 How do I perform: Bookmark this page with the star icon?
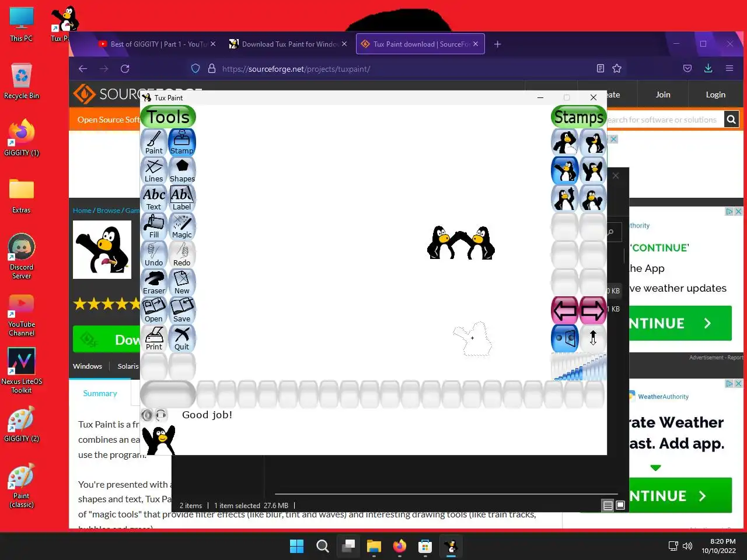(x=617, y=69)
